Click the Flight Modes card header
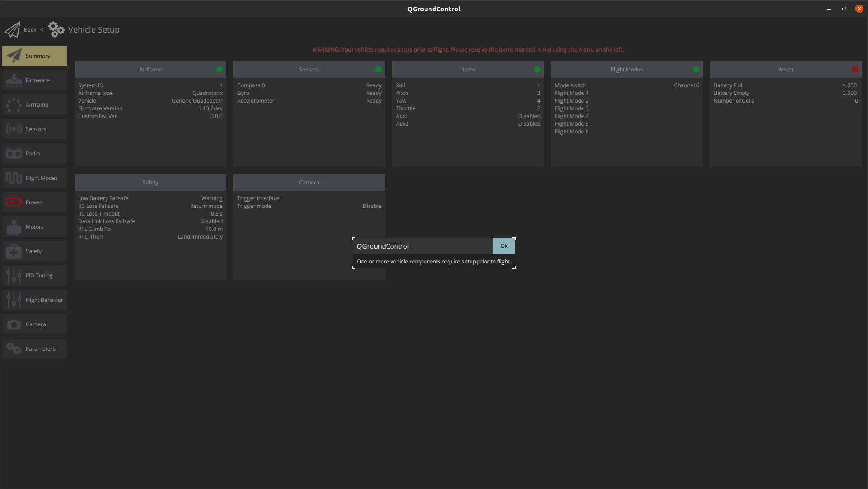The image size is (868, 489). [x=627, y=70]
